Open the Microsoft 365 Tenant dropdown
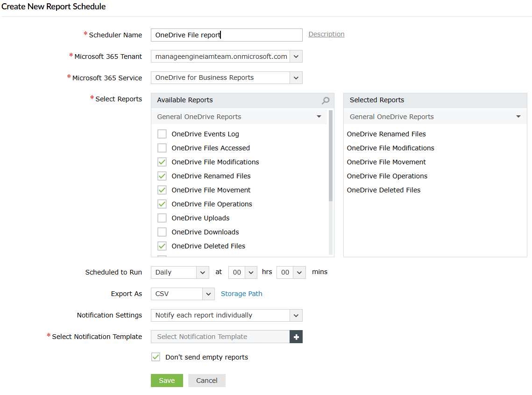This screenshot has width=532, height=395. point(296,56)
